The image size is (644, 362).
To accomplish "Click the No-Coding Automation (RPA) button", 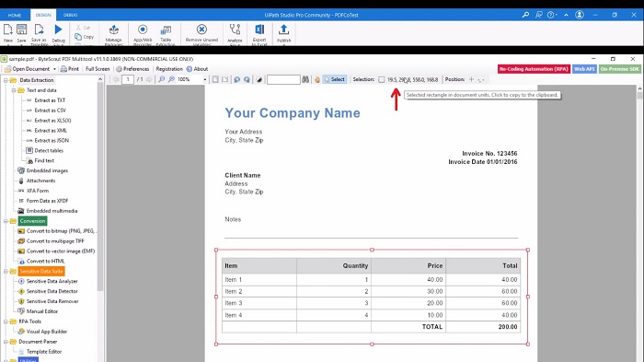I will coord(534,69).
